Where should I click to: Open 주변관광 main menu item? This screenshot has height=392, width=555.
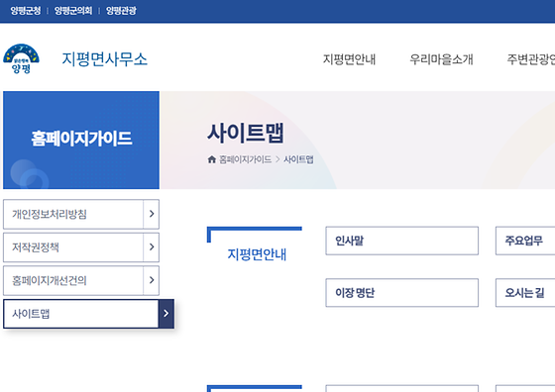coord(530,59)
